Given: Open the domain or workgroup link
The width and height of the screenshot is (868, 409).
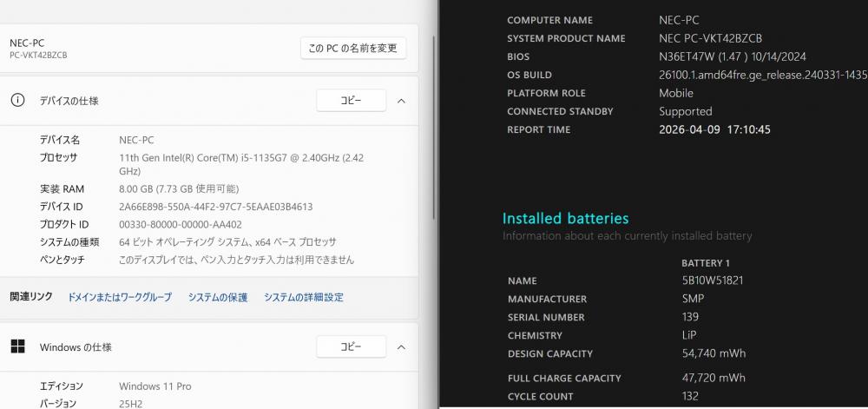Looking at the screenshot, I should point(120,297).
